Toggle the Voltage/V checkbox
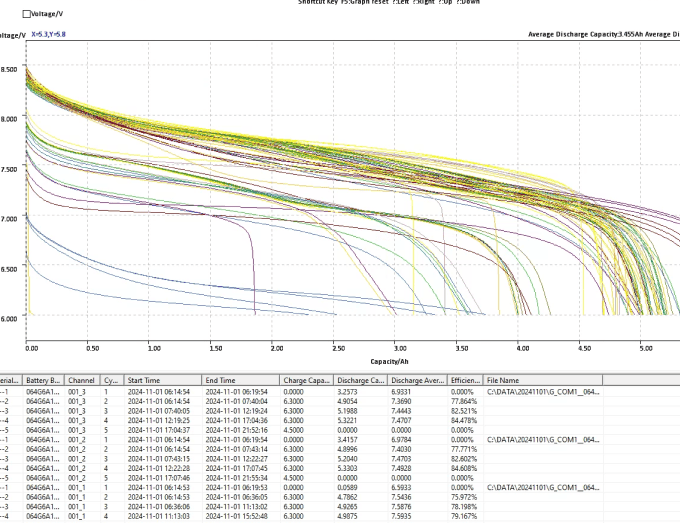The image size is (680, 523). click(26, 14)
